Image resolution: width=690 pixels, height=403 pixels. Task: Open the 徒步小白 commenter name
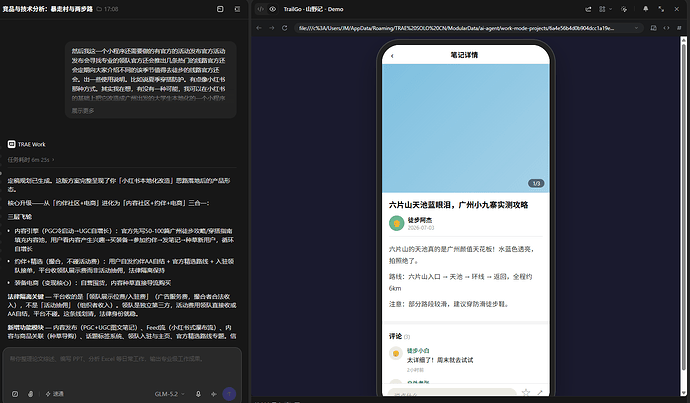[x=418, y=350]
